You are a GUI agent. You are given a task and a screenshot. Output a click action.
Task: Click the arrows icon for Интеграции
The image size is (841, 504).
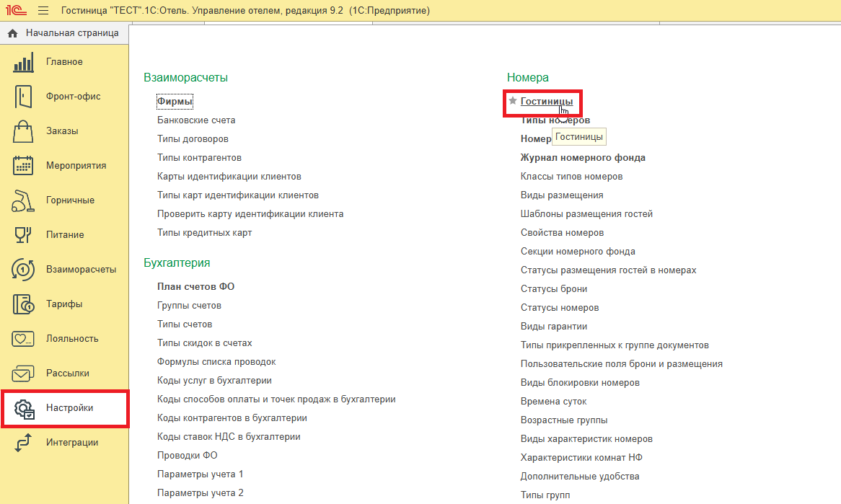[23, 443]
